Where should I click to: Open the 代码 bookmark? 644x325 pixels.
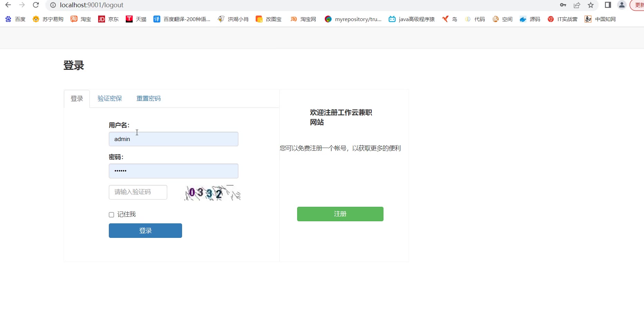coord(475,19)
